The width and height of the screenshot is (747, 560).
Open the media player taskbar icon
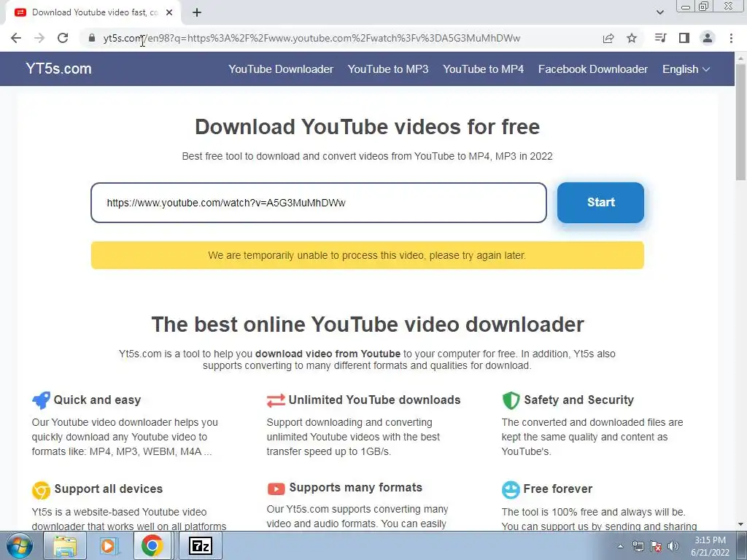tap(109, 545)
